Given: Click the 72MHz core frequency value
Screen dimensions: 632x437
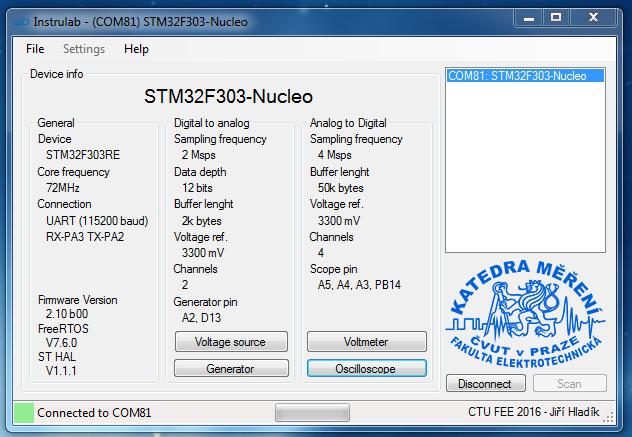Looking at the screenshot, I should click(62, 188).
